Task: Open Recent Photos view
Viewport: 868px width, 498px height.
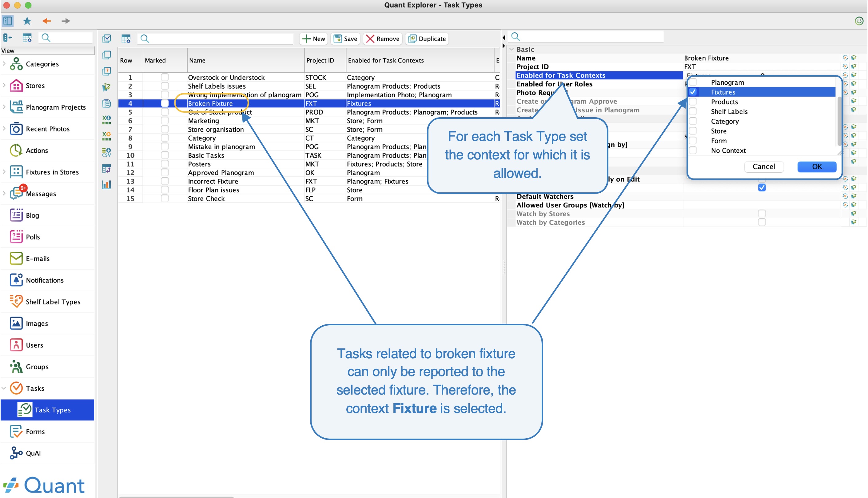Action: pos(47,129)
